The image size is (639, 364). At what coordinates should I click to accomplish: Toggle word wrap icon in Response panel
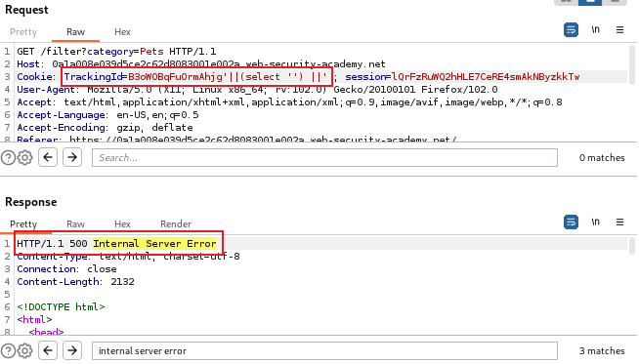click(571, 222)
